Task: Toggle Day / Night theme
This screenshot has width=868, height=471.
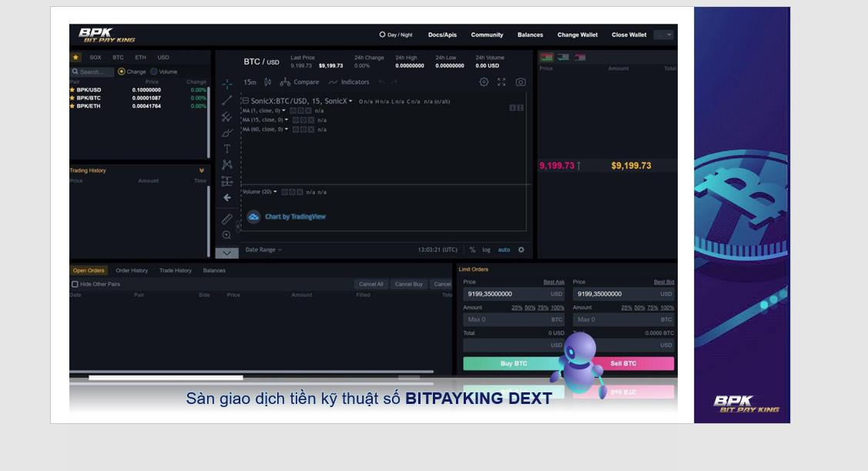Action: [396, 35]
